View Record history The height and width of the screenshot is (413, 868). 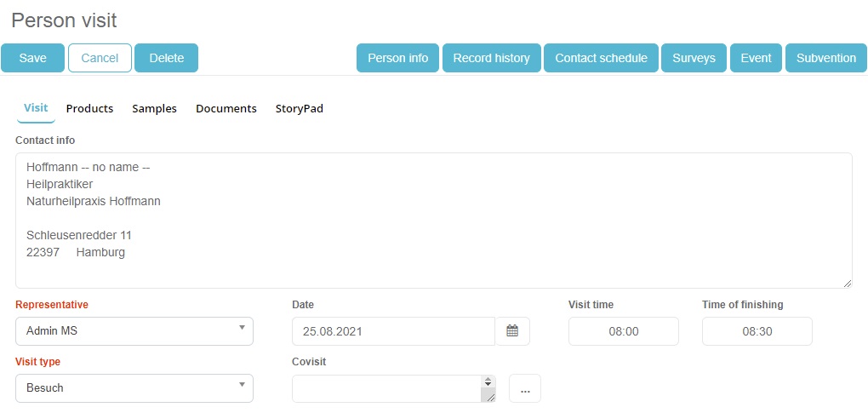[491, 58]
